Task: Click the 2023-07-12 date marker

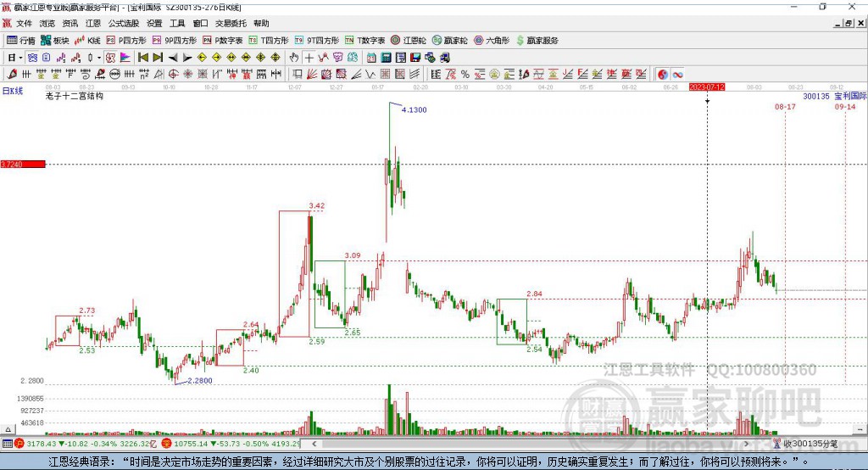Action: pos(707,87)
